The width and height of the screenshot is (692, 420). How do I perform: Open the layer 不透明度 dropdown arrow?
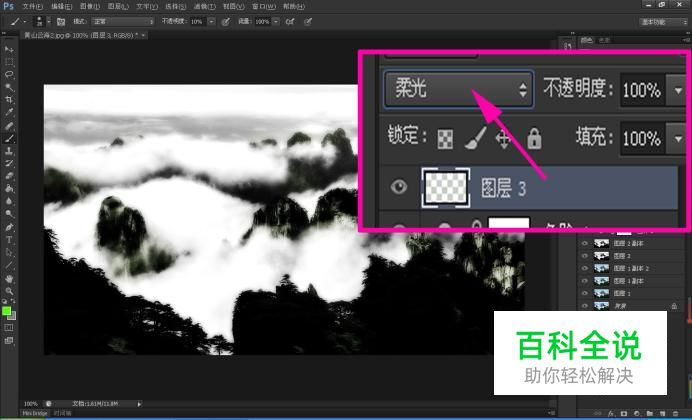point(678,90)
